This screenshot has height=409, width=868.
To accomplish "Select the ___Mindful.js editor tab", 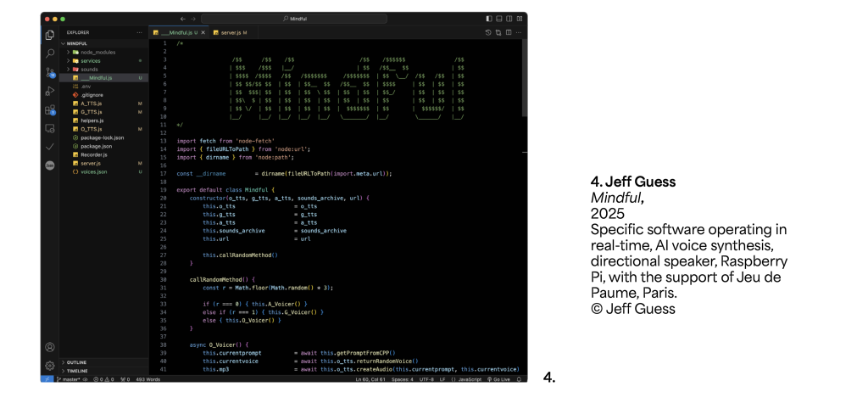I will point(176,32).
